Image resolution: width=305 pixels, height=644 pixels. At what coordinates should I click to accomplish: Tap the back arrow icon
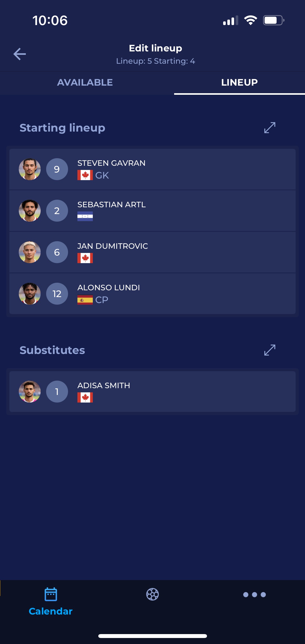click(20, 54)
